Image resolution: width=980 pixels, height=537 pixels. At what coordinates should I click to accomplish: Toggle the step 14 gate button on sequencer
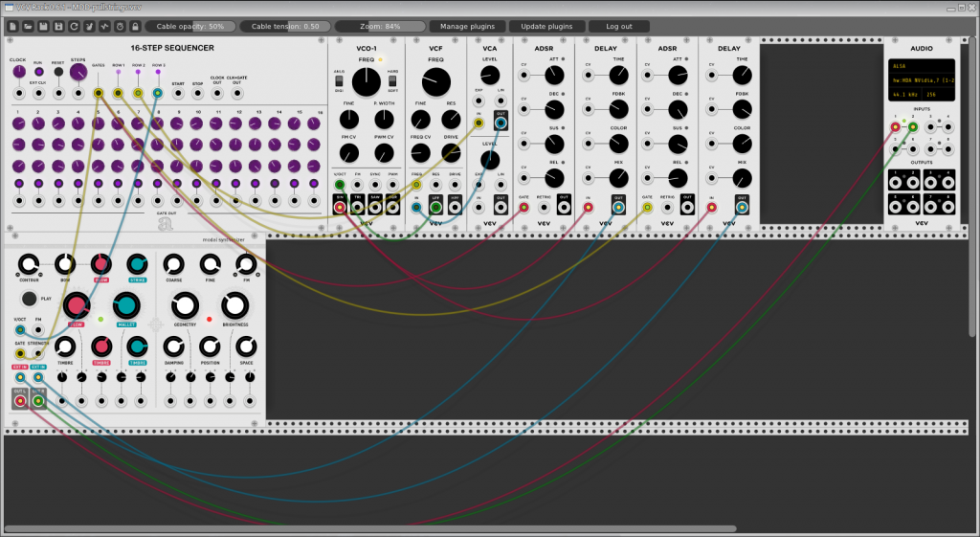[275, 184]
